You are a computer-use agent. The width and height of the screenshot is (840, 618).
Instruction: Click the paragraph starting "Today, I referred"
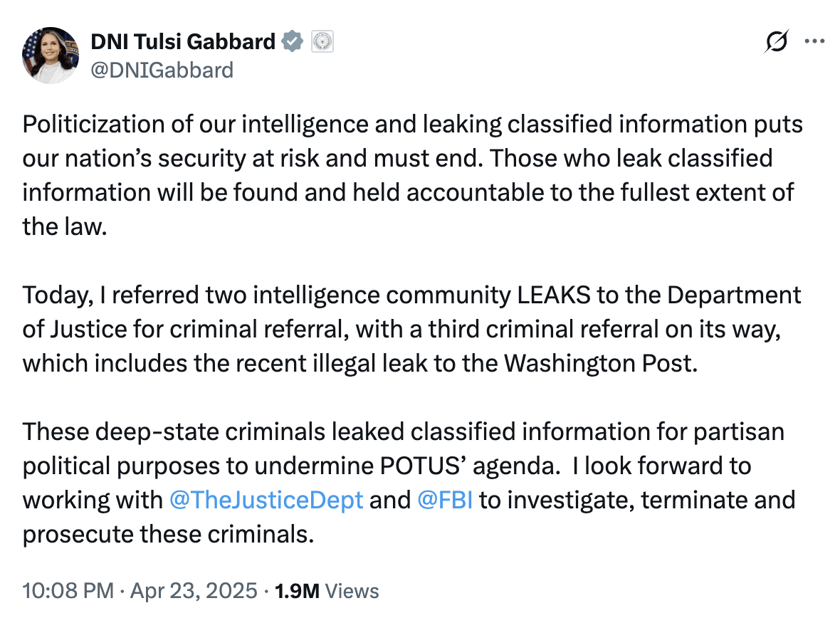411,329
